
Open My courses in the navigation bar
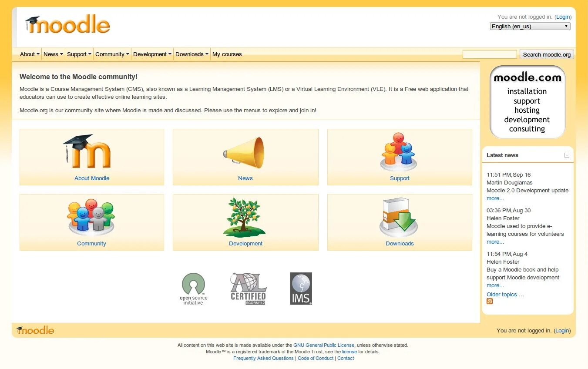pyautogui.click(x=227, y=54)
